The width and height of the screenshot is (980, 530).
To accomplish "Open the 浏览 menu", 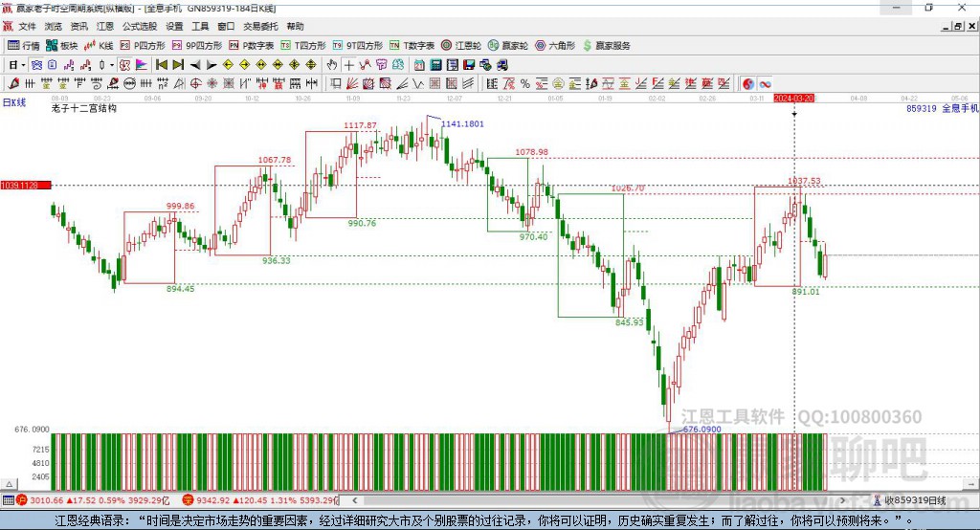I will tap(54, 26).
